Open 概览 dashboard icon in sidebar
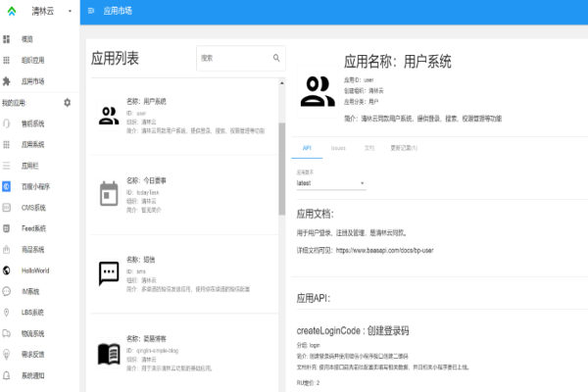 click(7, 39)
